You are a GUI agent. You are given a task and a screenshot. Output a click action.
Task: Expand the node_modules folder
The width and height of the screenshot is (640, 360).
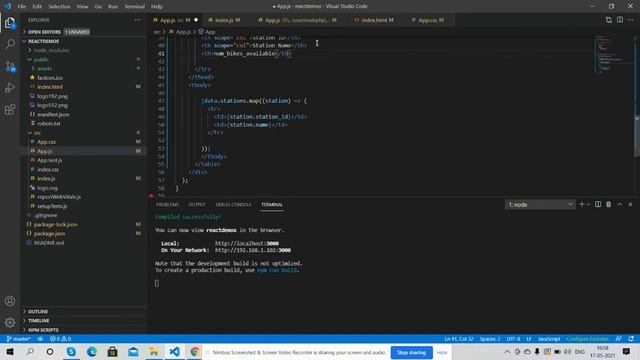[51, 50]
